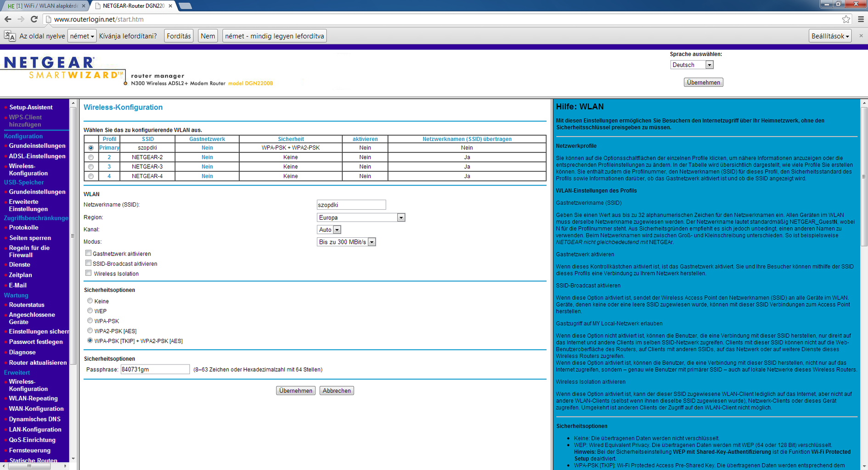Open ADSL-Einstellungen menu item
Image resolution: width=868 pixels, height=470 pixels.
pyautogui.click(x=37, y=156)
